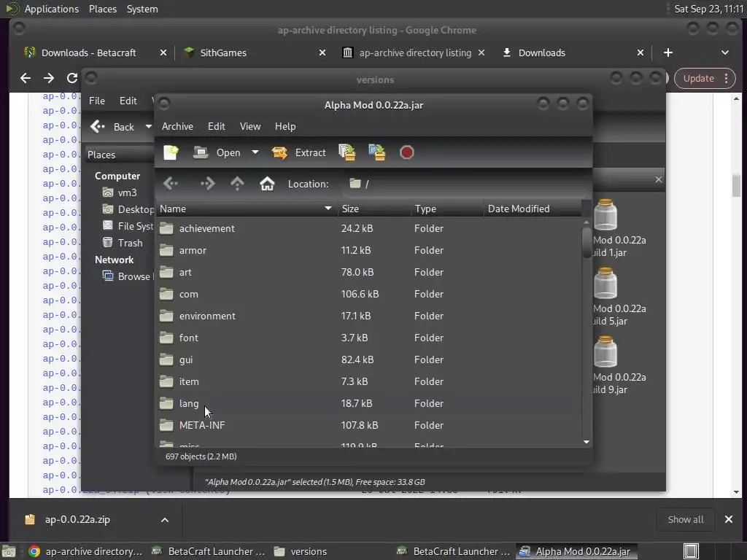This screenshot has height=560, width=747.
Task: Click the red stop operation icon
Action: 406,152
